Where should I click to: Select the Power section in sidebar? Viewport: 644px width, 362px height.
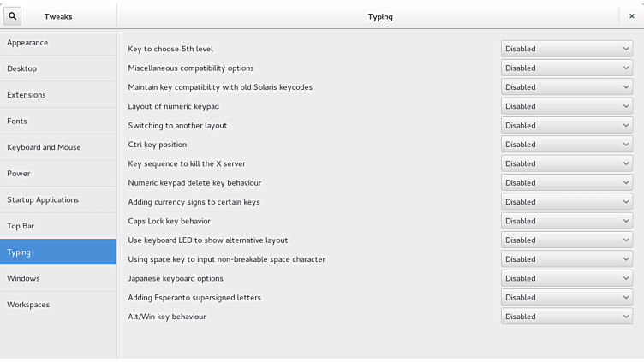coord(58,174)
